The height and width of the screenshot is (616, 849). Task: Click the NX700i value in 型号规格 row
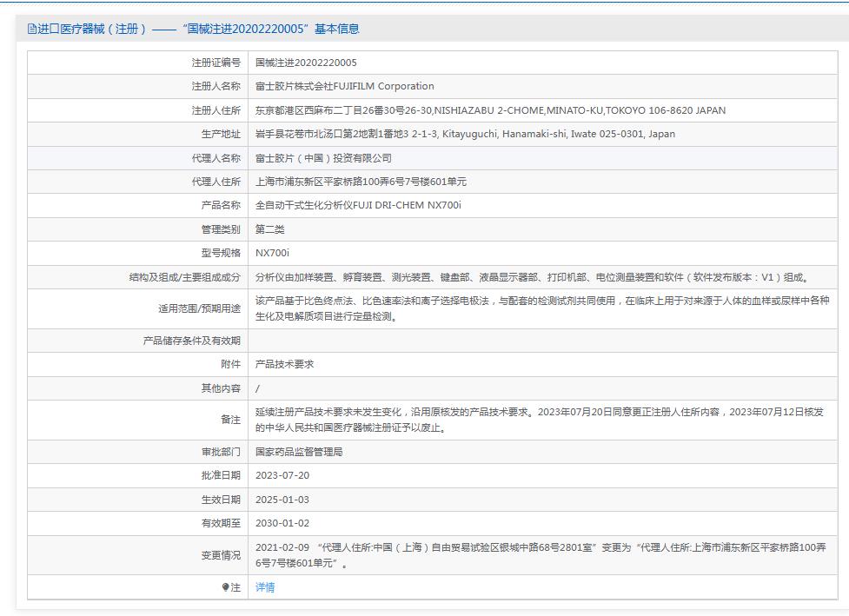point(272,253)
